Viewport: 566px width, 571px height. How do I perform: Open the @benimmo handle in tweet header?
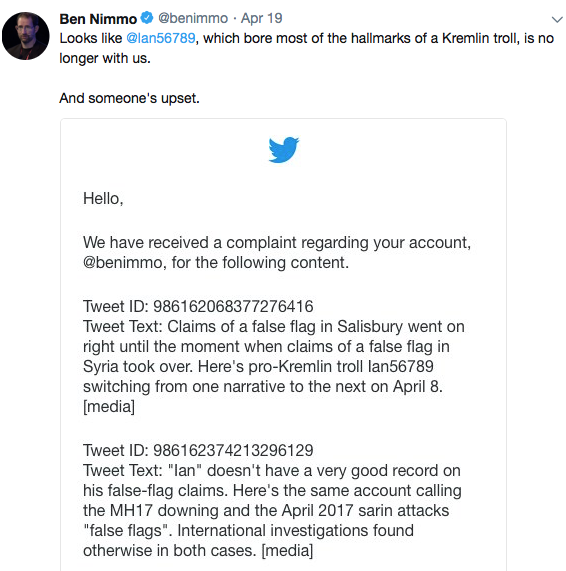(193, 18)
